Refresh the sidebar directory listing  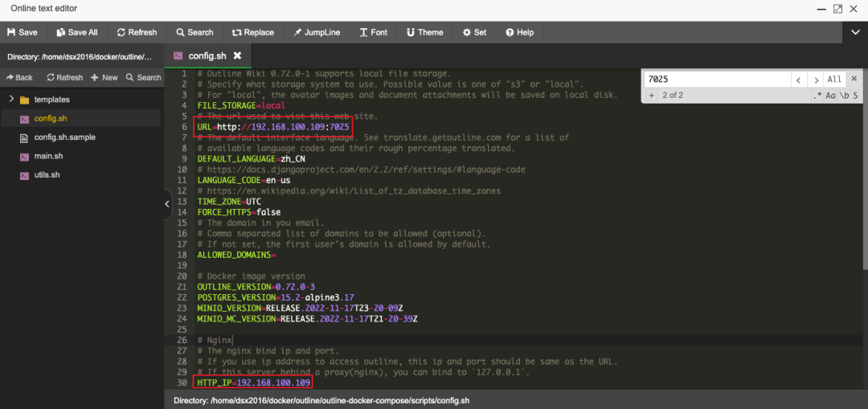pyautogui.click(x=65, y=77)
